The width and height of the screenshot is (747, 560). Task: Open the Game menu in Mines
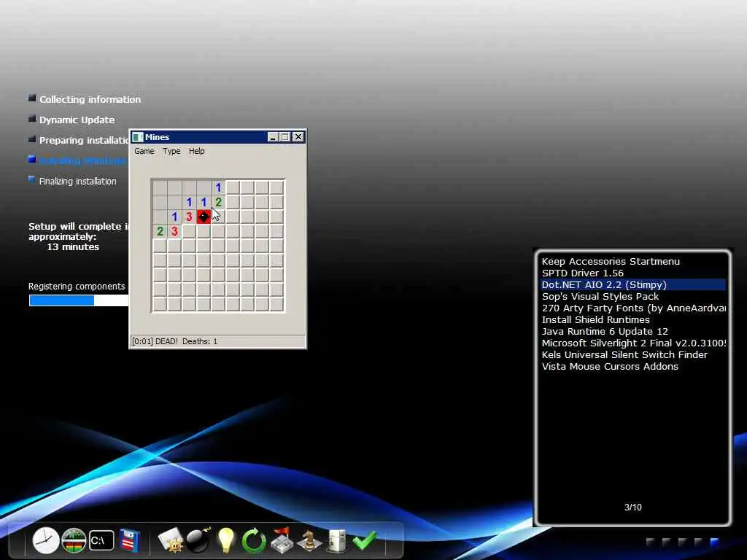pos(144,151)
